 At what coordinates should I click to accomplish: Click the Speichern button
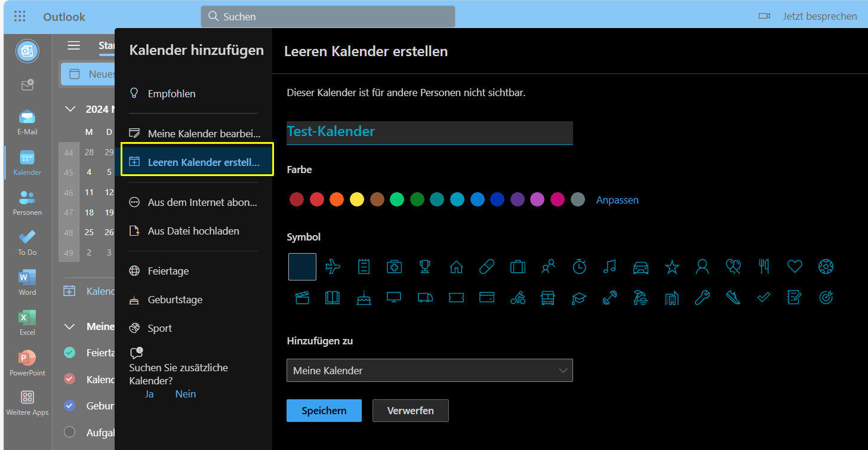324,411
